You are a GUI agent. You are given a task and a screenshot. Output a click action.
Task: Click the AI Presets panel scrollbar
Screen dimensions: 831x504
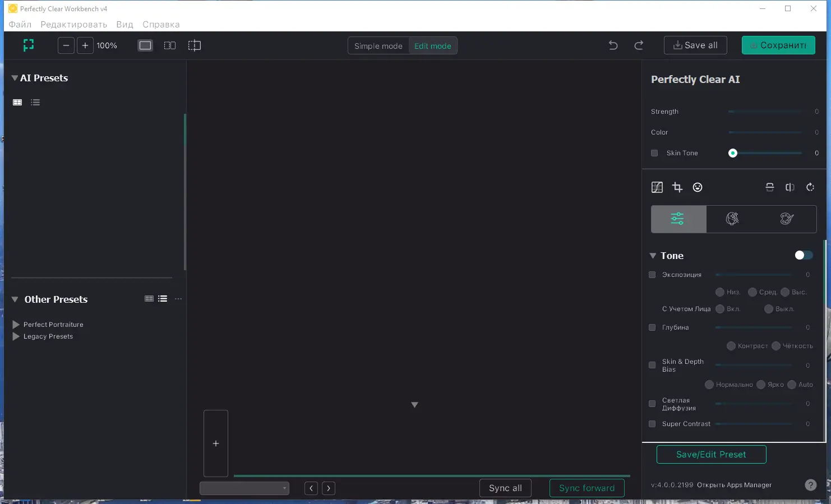(x=184, y=192)
